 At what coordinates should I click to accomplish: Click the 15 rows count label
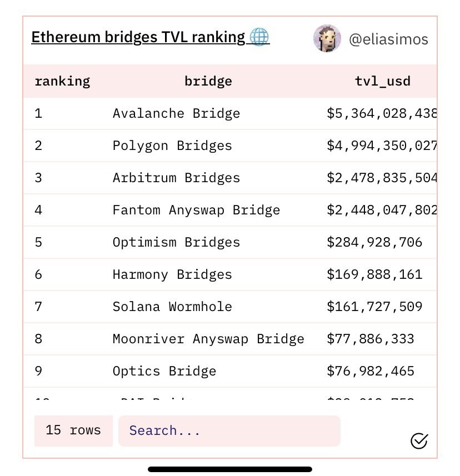tap(73, 430)
